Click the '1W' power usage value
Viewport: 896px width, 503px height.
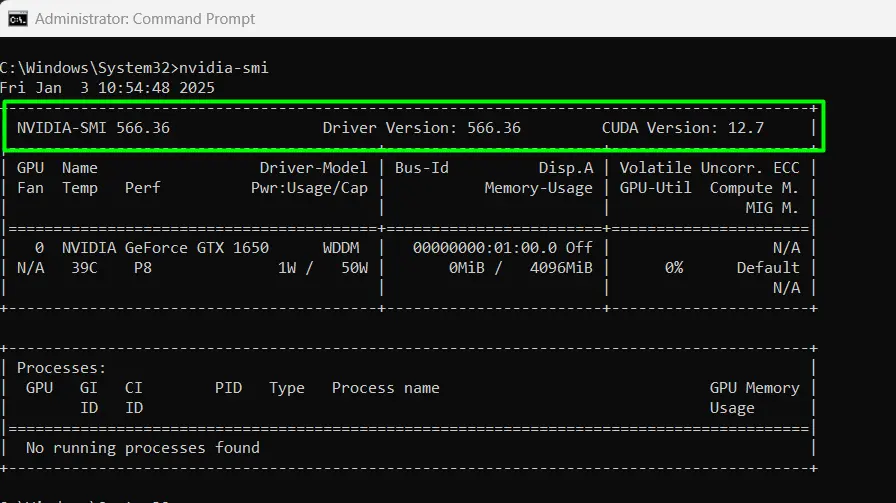(x=287, y=268)
